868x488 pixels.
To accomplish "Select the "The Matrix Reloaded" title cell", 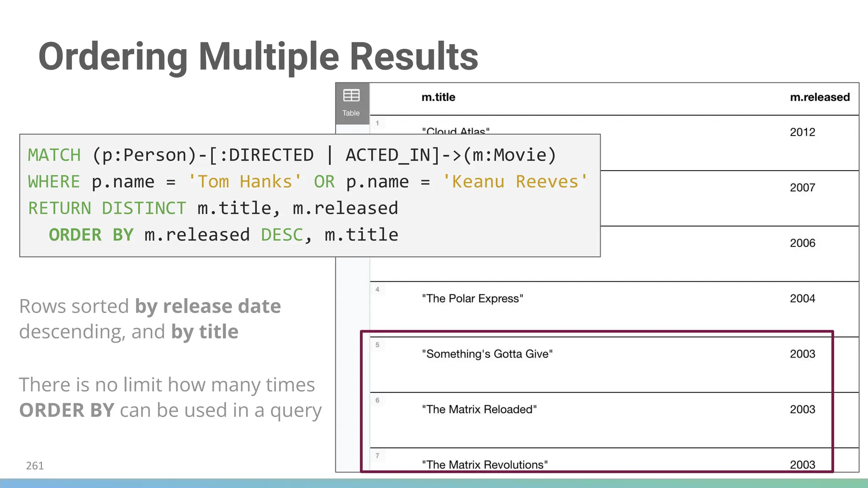I will point(479,410).
